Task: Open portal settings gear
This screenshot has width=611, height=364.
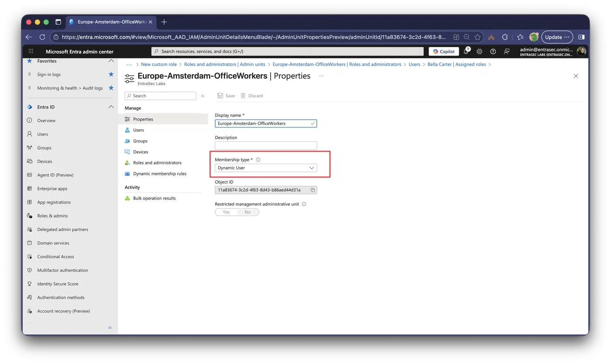Action: (479, 52)
